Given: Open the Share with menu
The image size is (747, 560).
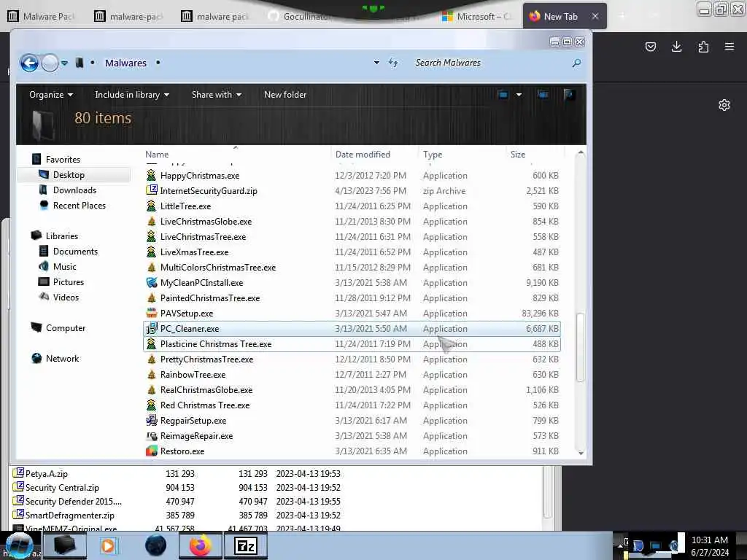Looking at the screenshot, I should point(216,95).
